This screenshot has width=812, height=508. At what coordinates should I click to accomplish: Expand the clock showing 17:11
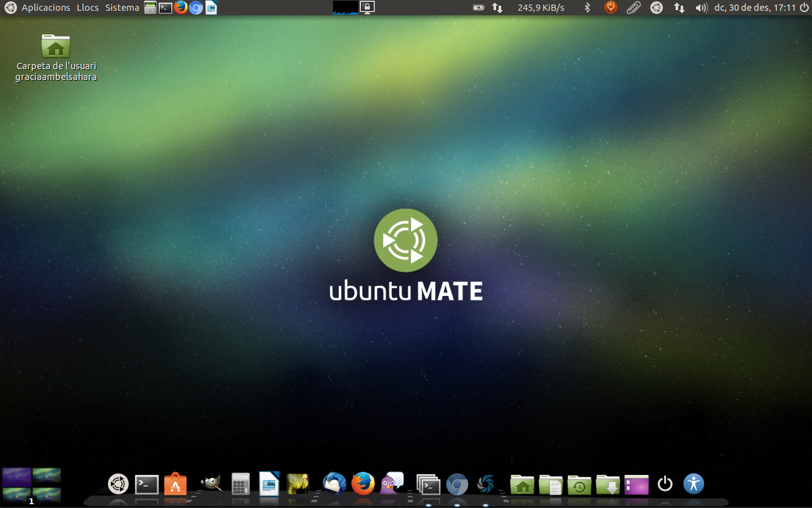point(755,8)
